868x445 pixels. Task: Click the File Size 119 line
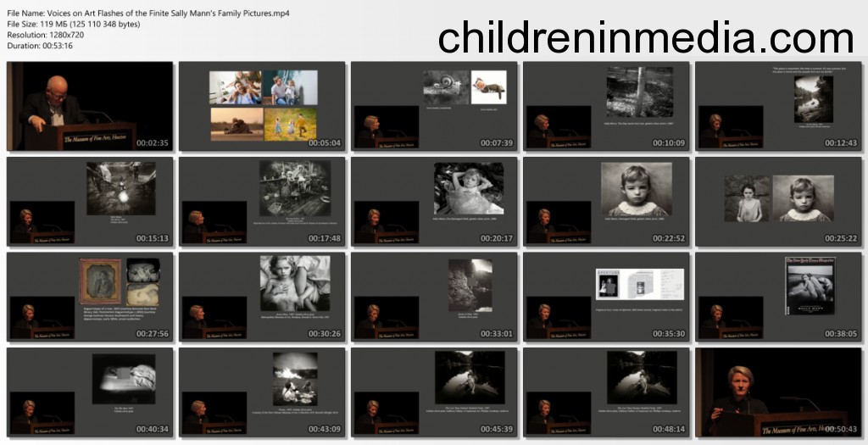(x=74, y=24)
